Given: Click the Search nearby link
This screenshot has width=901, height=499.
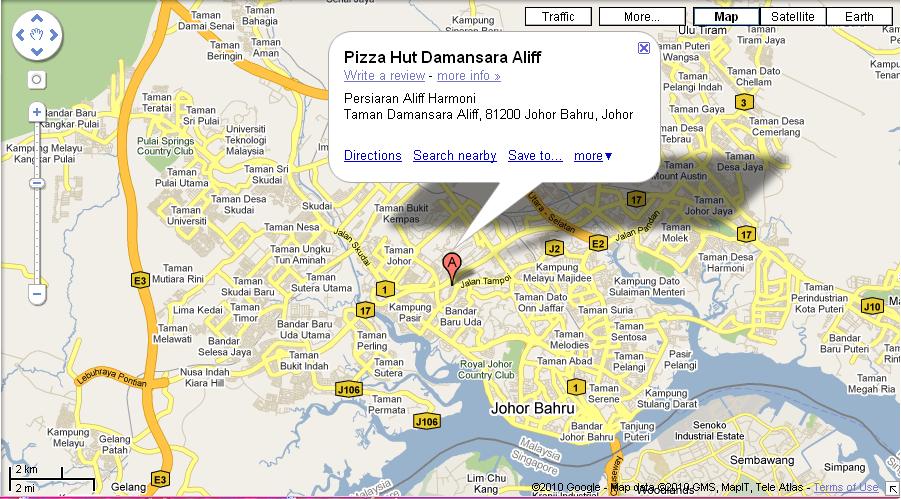Looking at the screenshot, I should coord(455,156).
